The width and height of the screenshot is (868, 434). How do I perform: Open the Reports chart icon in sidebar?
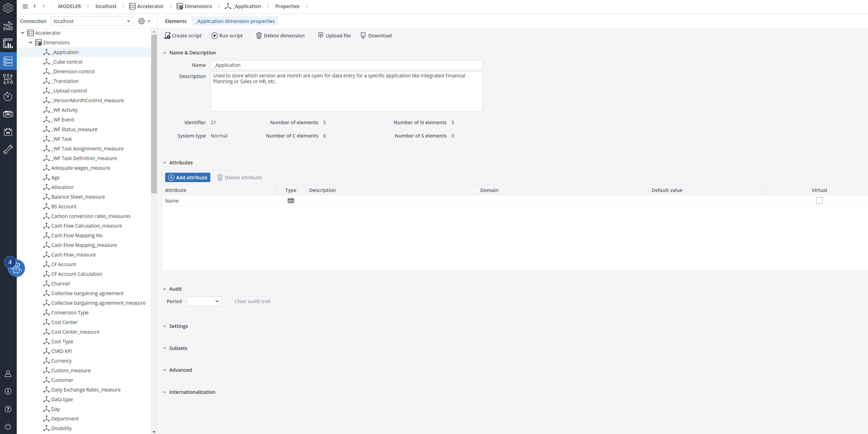(x=8, y=26)
